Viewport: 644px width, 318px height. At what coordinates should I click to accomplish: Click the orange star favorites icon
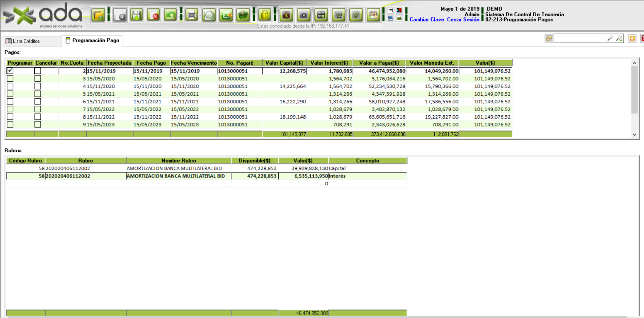pos(632,38)
